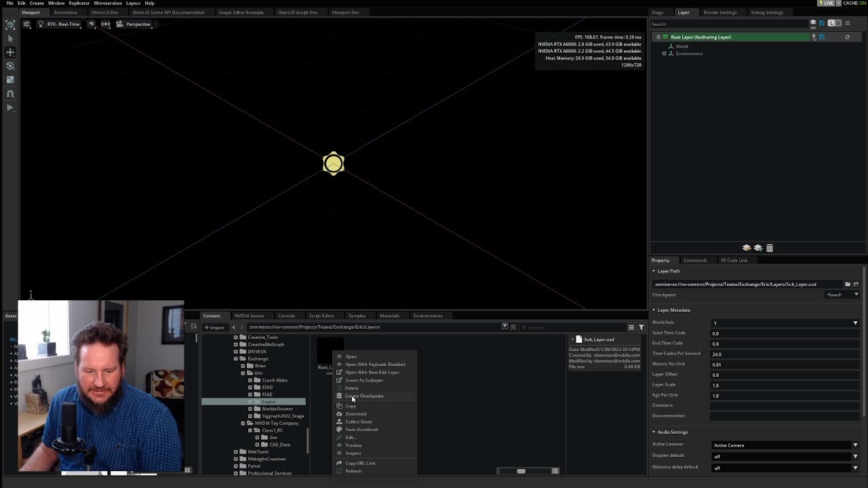Open the RTX - Real-Time renderer dropdown
The image size is (868, 488).
(59, 24)
